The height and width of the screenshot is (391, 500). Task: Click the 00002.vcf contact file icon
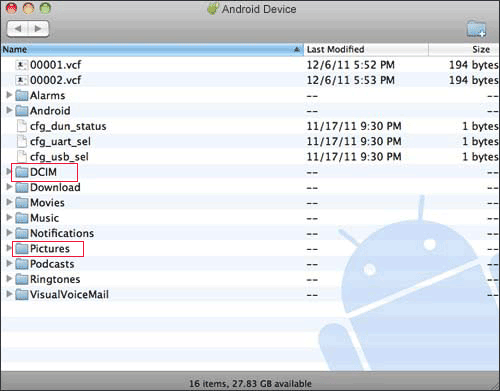coord(21,80)
